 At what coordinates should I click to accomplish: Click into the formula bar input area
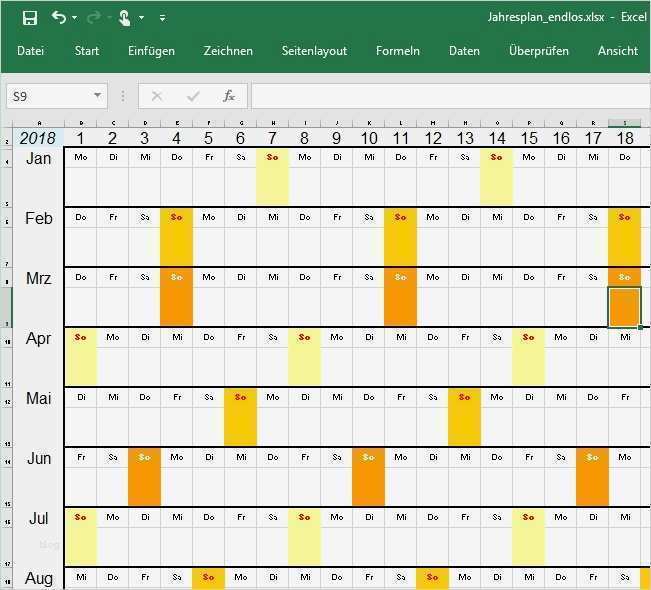[x=451, y=96]
